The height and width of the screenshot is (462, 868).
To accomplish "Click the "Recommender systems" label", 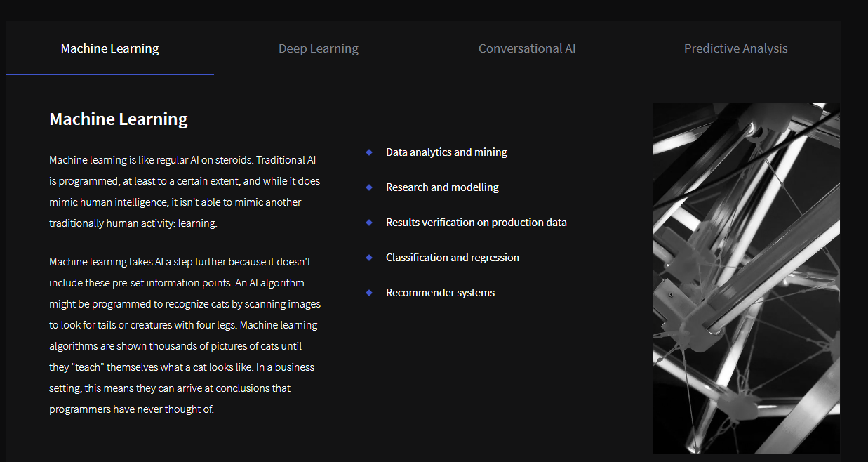I will pos(440,292).
